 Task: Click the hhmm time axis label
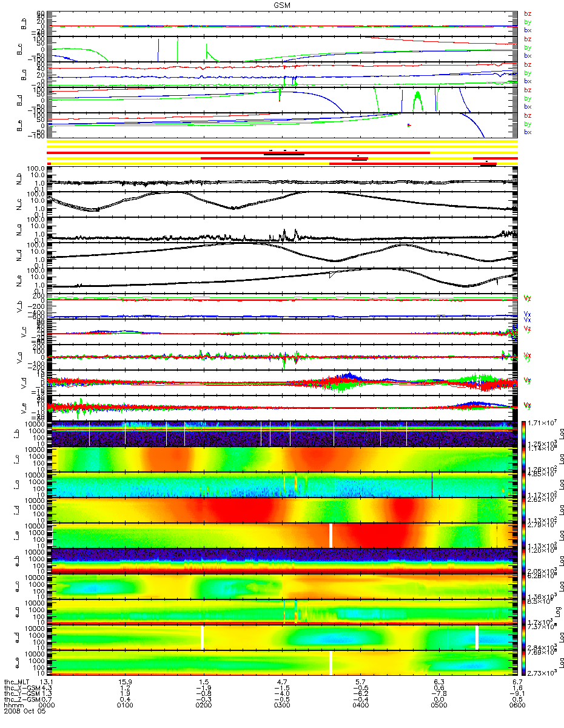pyautogui.click(x=13, y=706)
